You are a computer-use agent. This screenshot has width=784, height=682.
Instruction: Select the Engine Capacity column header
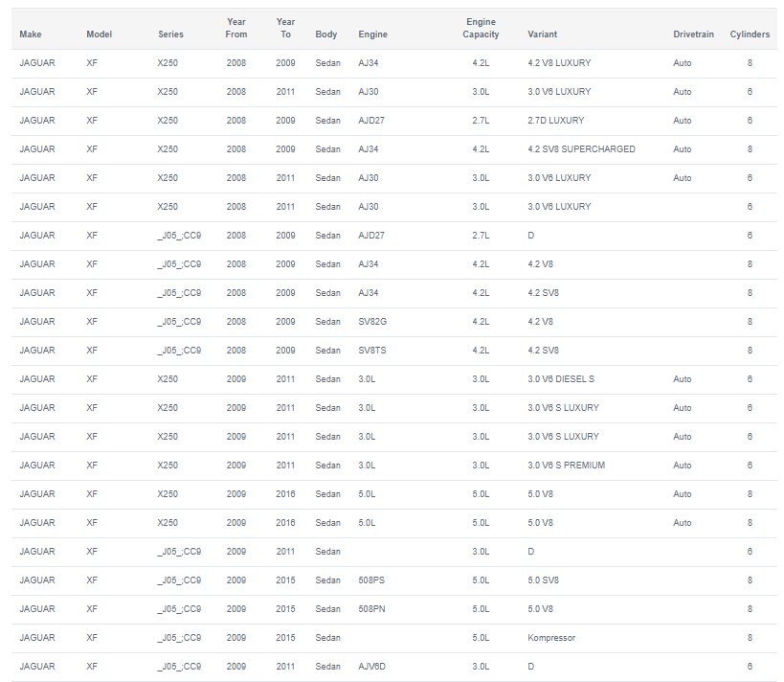point(481,28)
